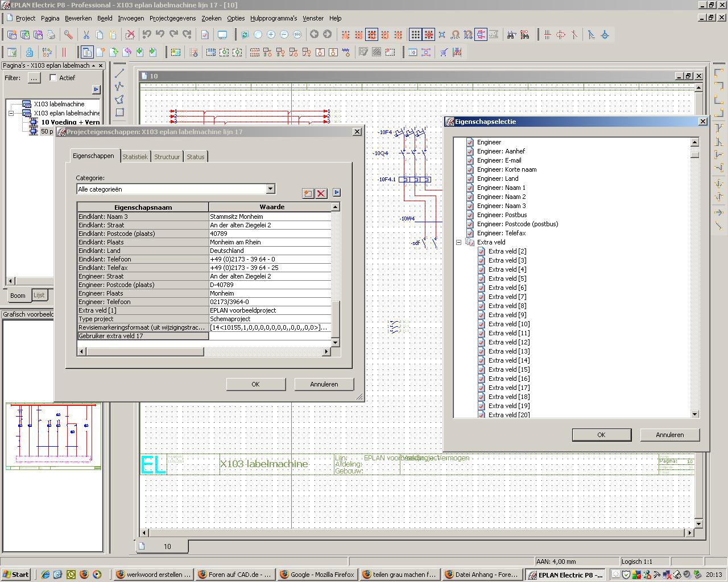Click the Page navigator icon
The height and width of the screenshot is (582, 728).
click(x=86, y=52)
